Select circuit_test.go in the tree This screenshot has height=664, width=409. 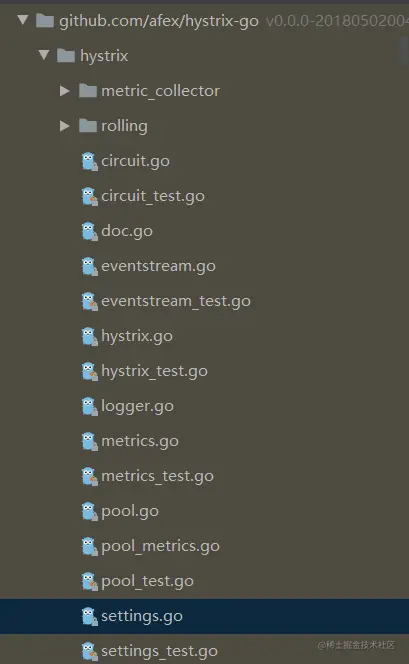(x=153, y=196)
